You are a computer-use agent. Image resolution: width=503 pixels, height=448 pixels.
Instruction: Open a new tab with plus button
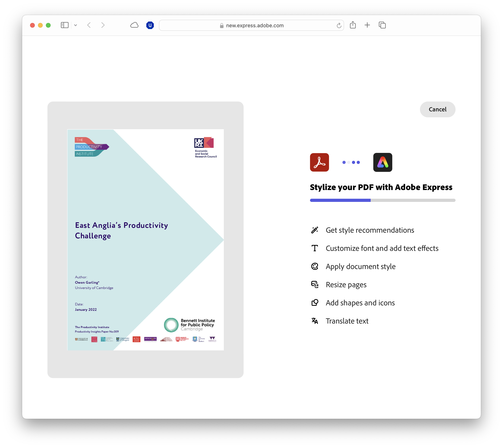click(367, 25)
